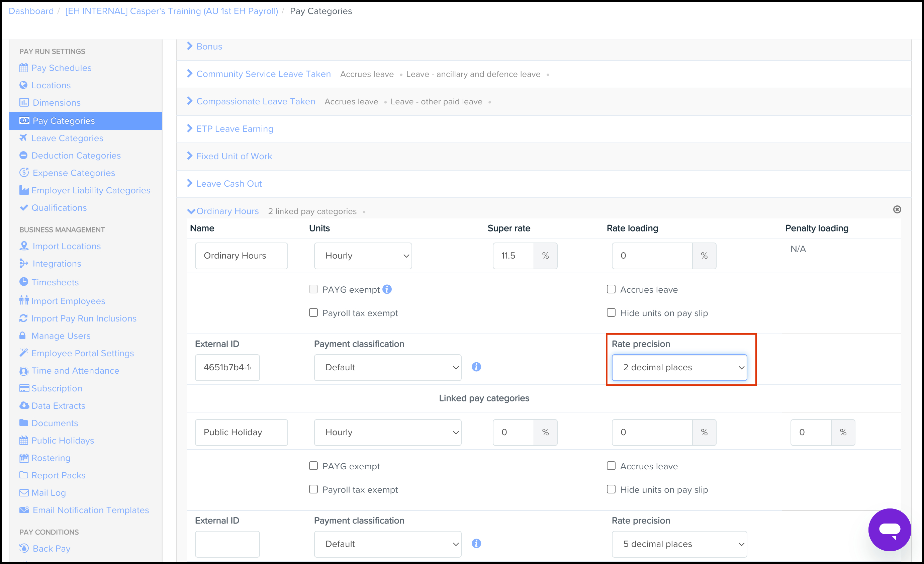Click the Mail Log envelope icon
This screenshot has height=564, width=924.
pos(24,492)
